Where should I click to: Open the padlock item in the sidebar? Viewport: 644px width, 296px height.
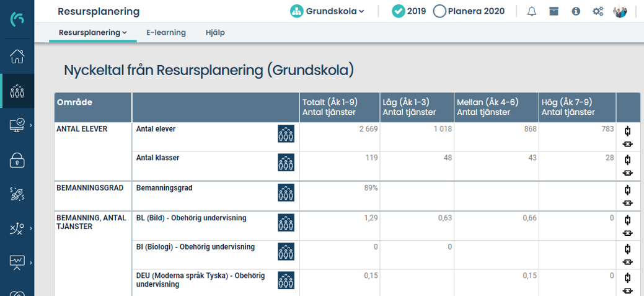click(17, 159)
